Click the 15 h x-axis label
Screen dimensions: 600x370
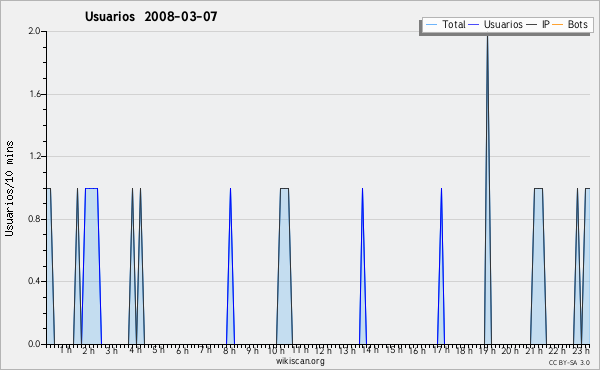pos(394,350)
